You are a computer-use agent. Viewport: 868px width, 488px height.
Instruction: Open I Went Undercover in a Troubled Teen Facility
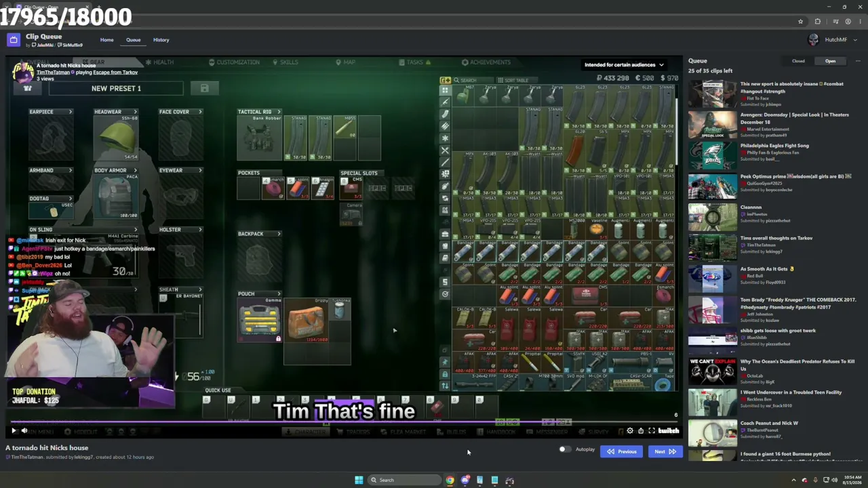click(791, 392)
